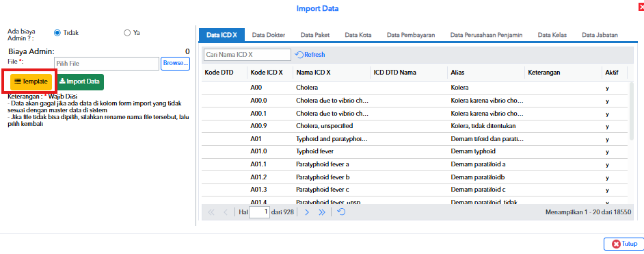Click the Cari Nama ICD X search box
Screen dimensions: 644x254
tap(247, 55)
